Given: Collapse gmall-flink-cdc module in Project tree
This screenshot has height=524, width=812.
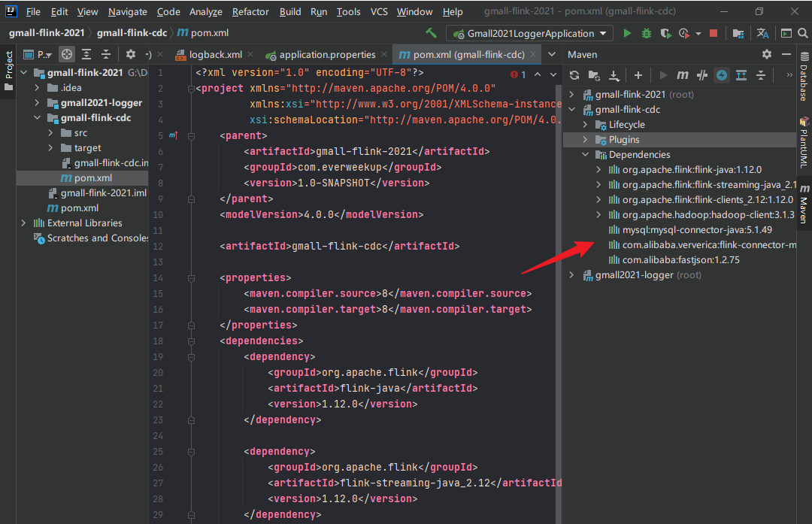Looking at the screenshot, I should coord(37,117).
